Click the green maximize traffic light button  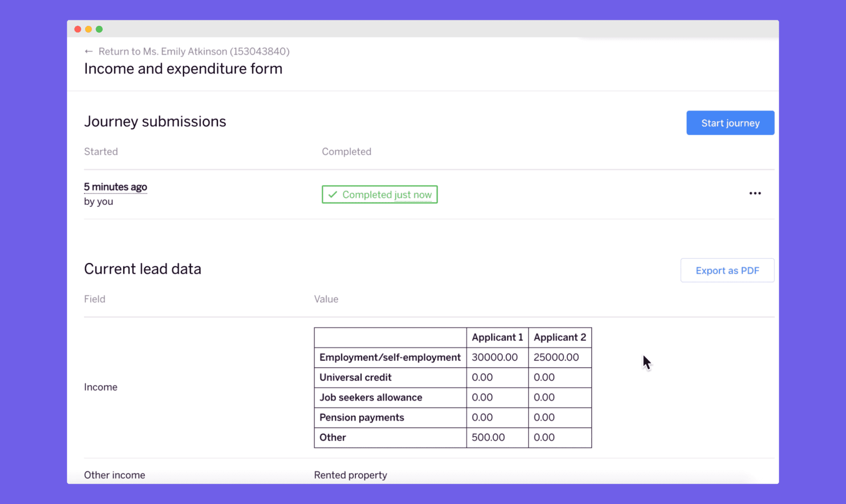click(99, 29)
